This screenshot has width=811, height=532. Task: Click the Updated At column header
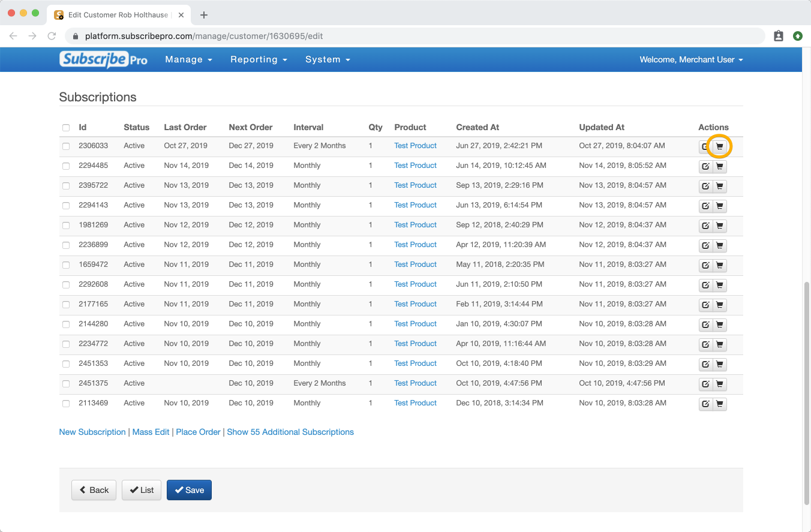(x=602, y=127)
